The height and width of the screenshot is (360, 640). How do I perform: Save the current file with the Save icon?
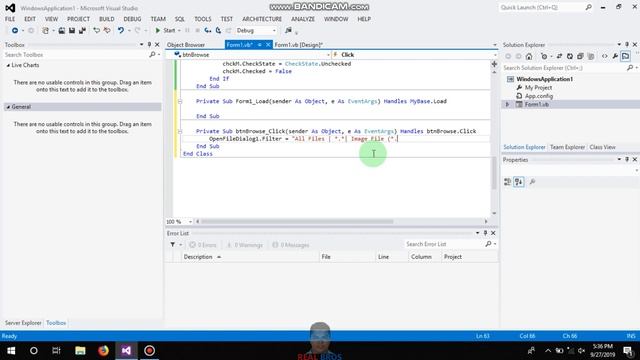[x=72, y=31]
